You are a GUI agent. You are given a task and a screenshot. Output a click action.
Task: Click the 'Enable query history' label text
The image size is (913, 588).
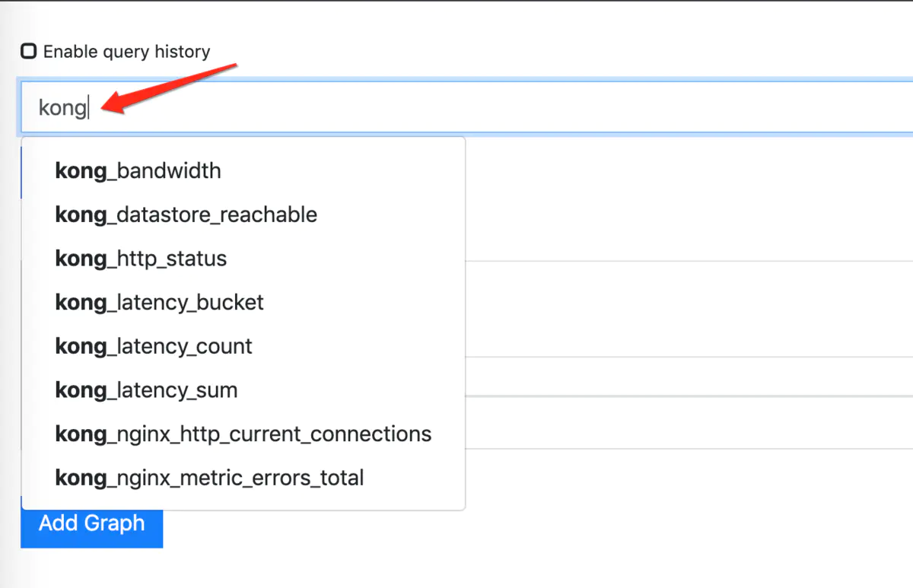(126, 52)
